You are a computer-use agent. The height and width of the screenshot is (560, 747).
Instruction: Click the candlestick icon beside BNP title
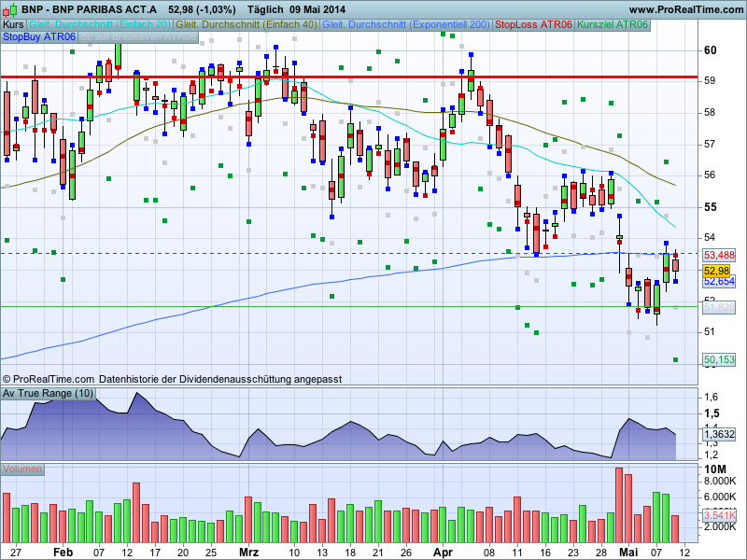click(x=9, y=9)
